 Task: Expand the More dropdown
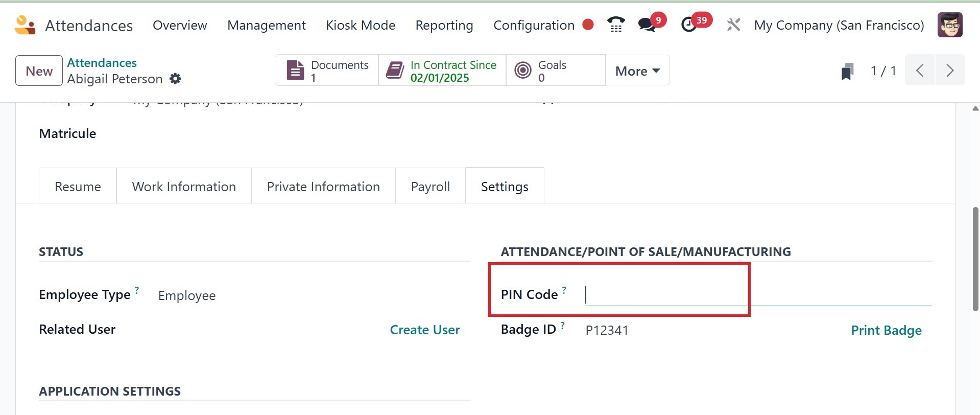tap(637, 71)
